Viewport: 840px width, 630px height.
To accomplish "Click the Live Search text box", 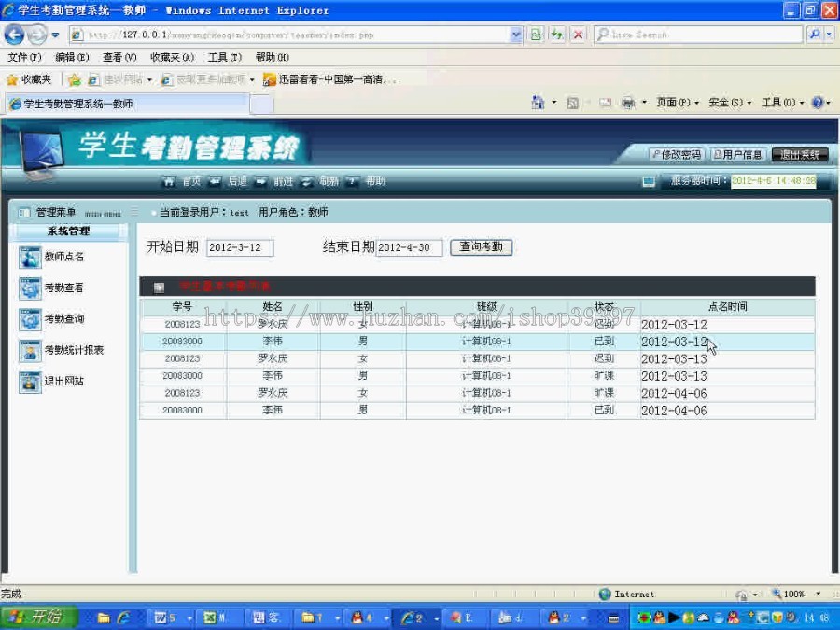I will point(697,35).
